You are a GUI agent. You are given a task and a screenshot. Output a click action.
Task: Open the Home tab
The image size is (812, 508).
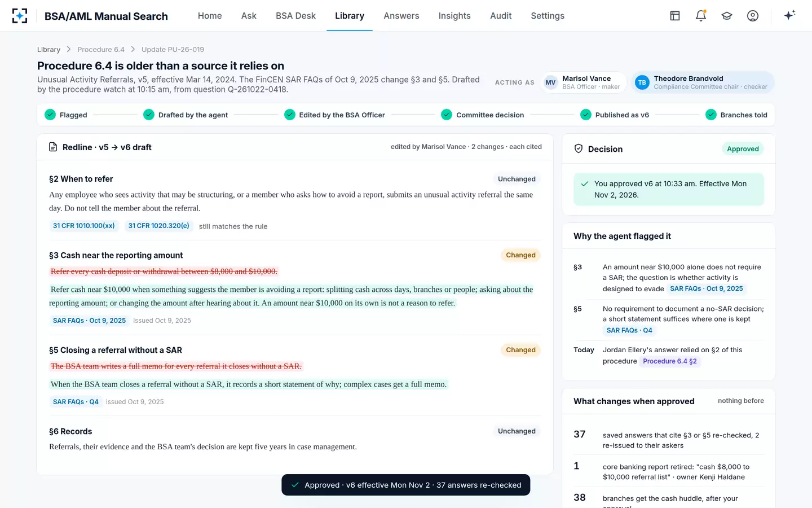tap(210, 16)
